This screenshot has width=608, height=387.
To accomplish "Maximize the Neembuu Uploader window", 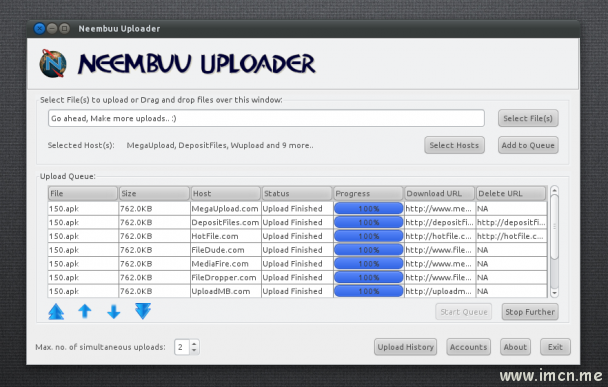I will point(65,28).
